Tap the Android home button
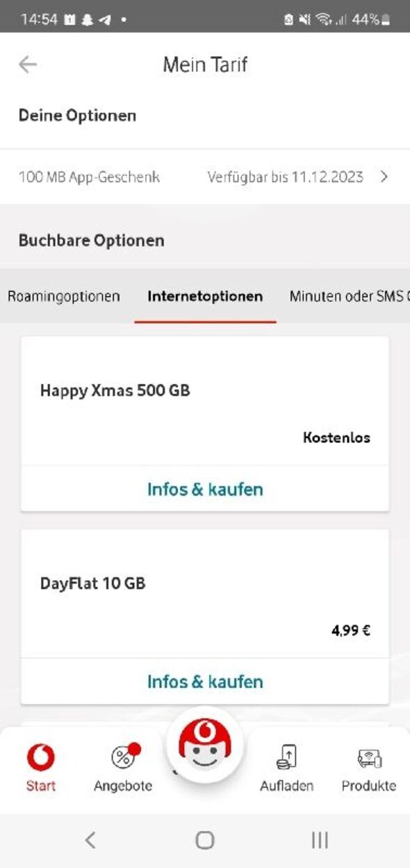 (205, 840)
